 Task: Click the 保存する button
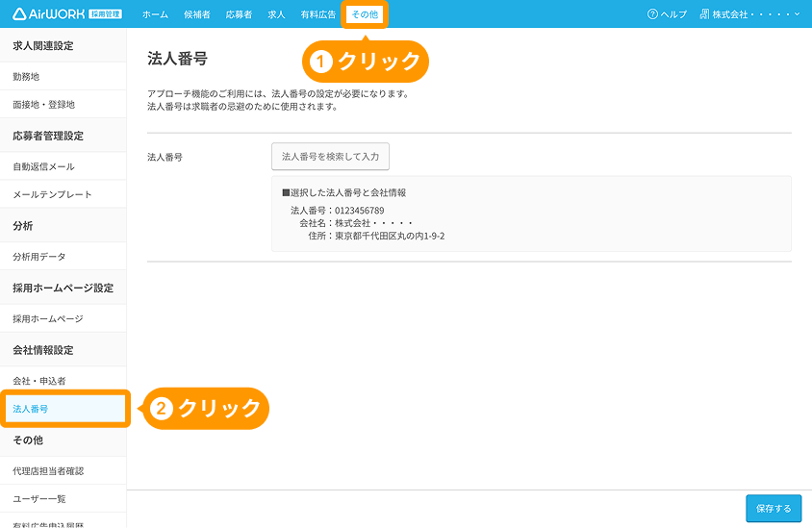[774, 509]
